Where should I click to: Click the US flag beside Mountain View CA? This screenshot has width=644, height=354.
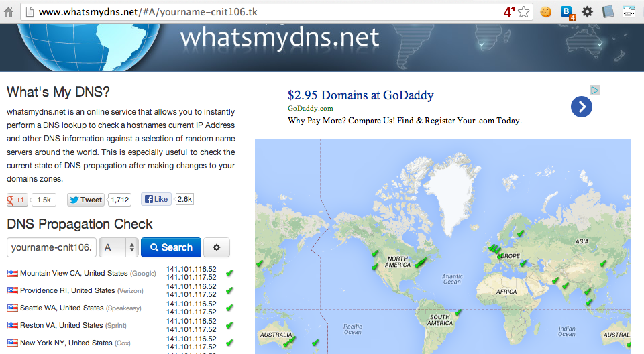coord(13,273)
